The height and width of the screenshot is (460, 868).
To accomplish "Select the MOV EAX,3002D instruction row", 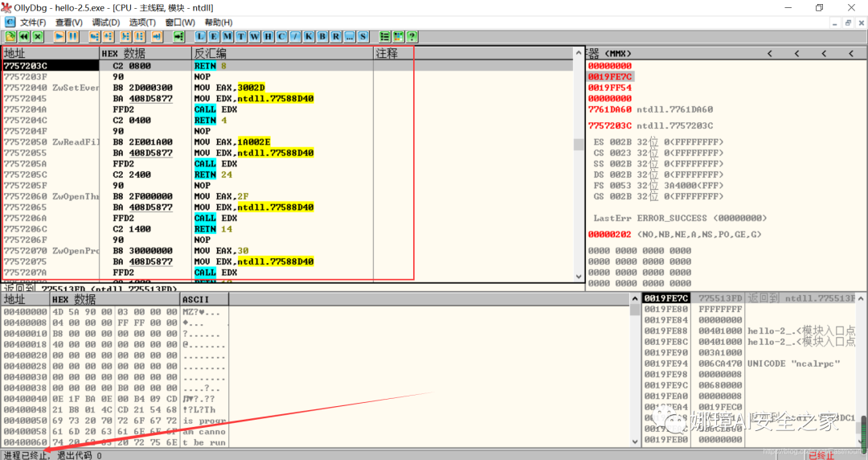I will (288, 88).
